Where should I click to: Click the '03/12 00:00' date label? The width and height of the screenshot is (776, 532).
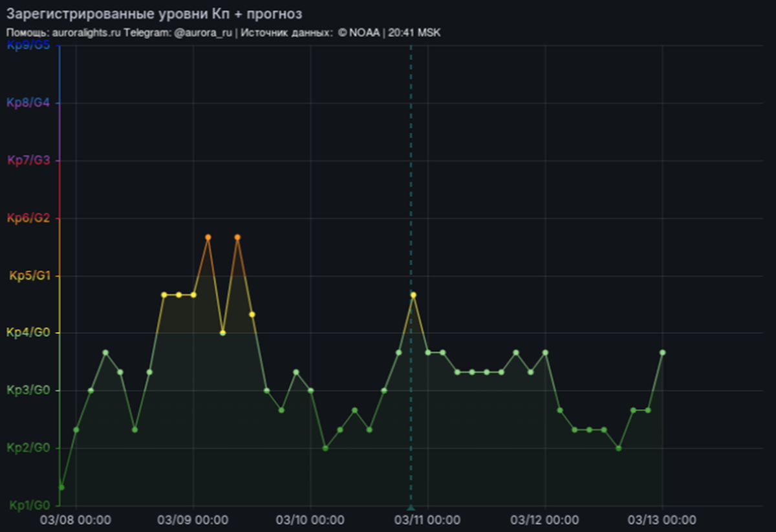click(544, 520)
